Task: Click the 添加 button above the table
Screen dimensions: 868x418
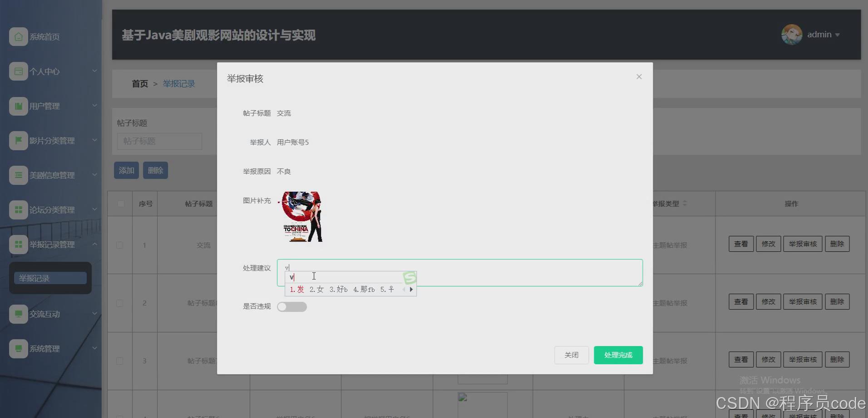Action: 126,170
